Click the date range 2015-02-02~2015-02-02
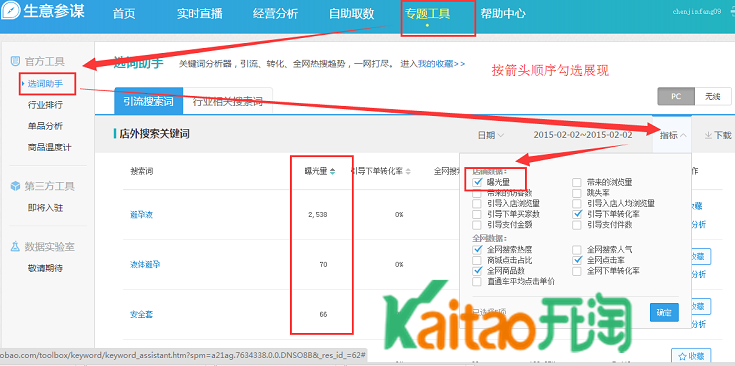The image size is (735, 366). [x=583, y=135]
